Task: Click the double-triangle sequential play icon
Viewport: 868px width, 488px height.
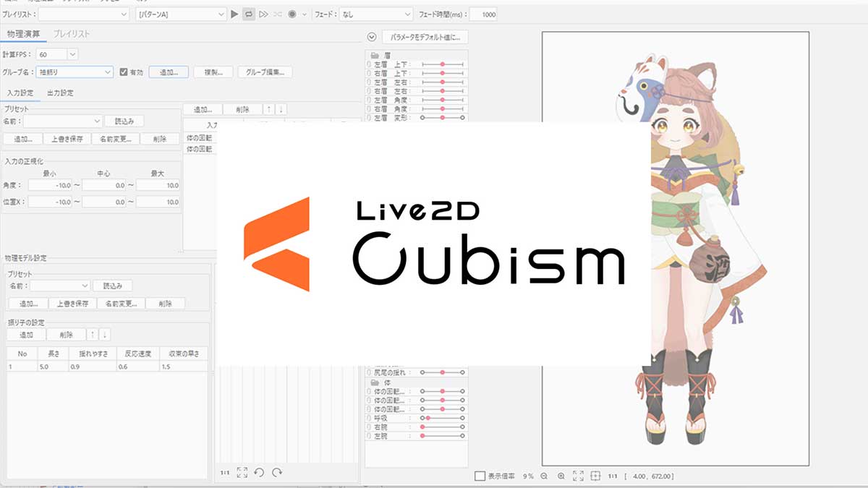Action: point(264,14)
